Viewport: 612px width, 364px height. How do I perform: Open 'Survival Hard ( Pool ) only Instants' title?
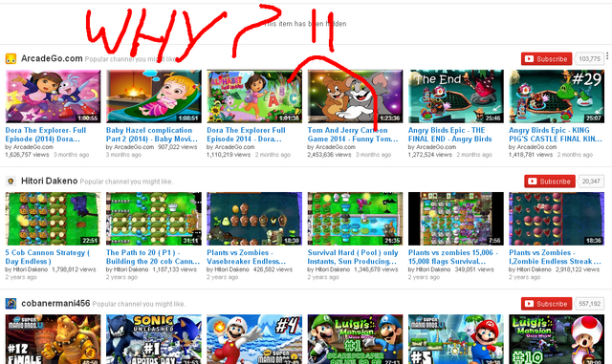[x=353, y=257]
